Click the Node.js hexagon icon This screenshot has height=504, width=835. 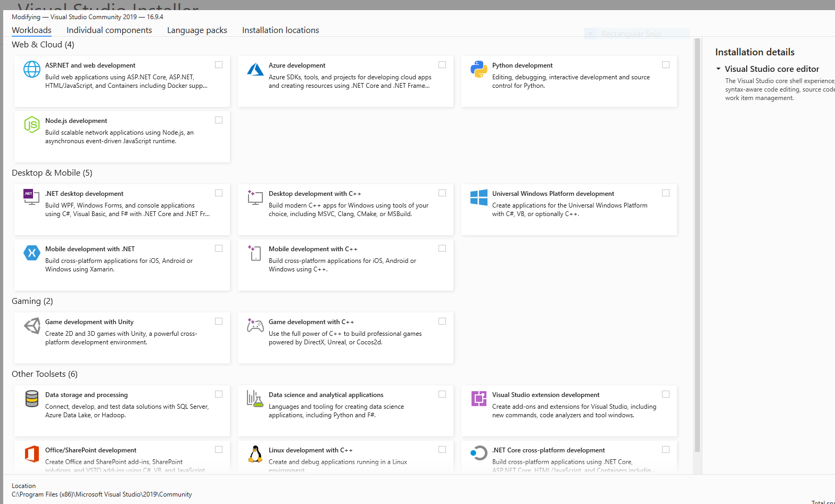32,125
